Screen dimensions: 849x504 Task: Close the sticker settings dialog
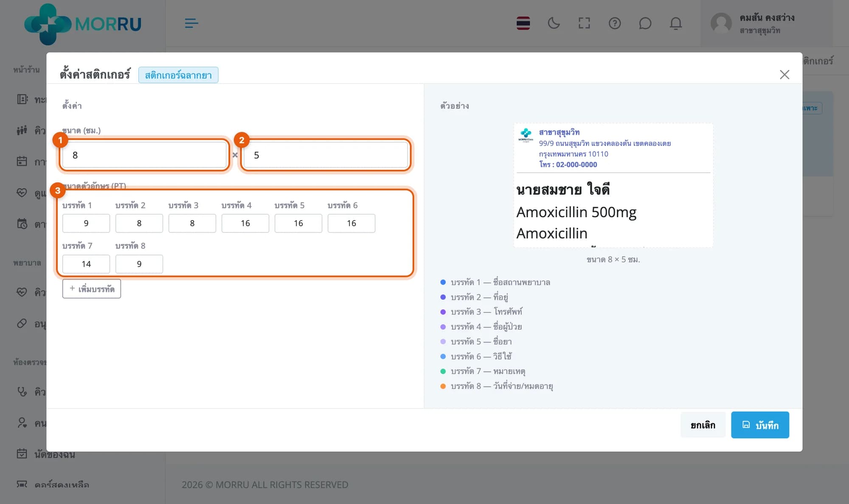(x=784, y=75)
